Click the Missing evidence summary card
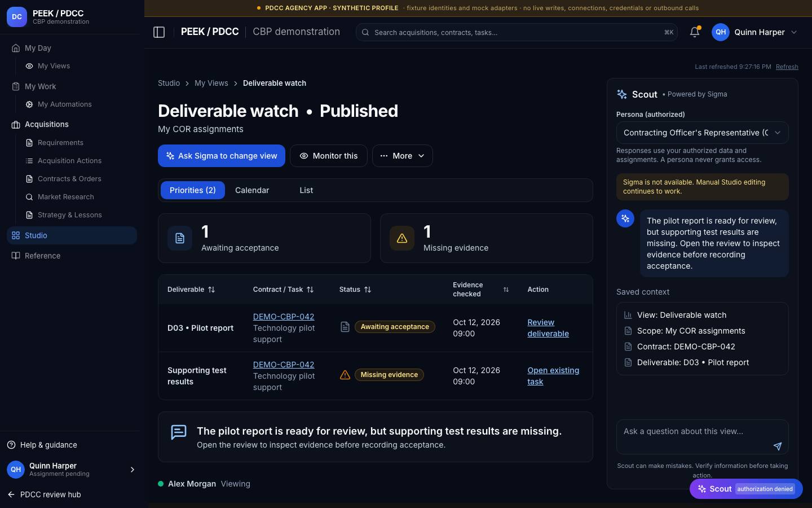The image size is (812, 508). click(x=487, y=238)
